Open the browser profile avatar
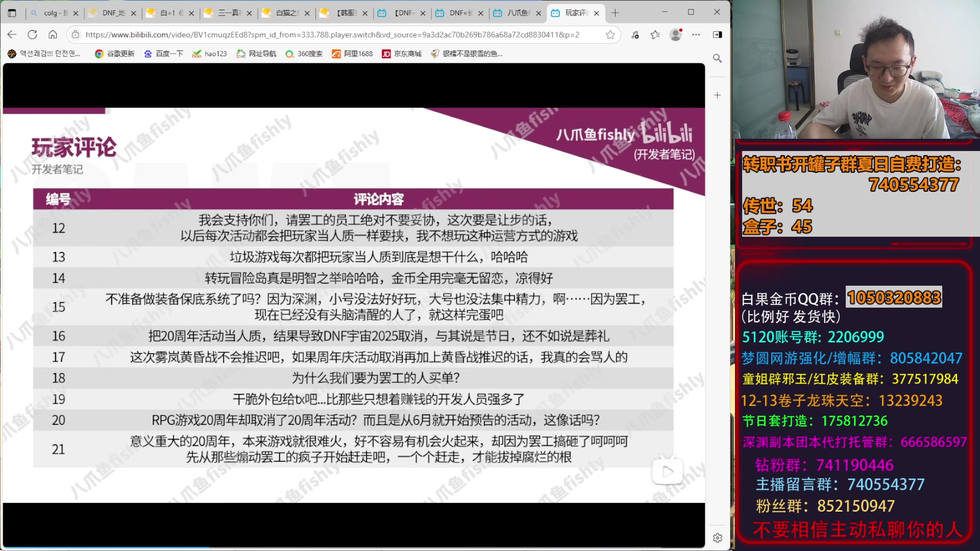 point(676,35)
